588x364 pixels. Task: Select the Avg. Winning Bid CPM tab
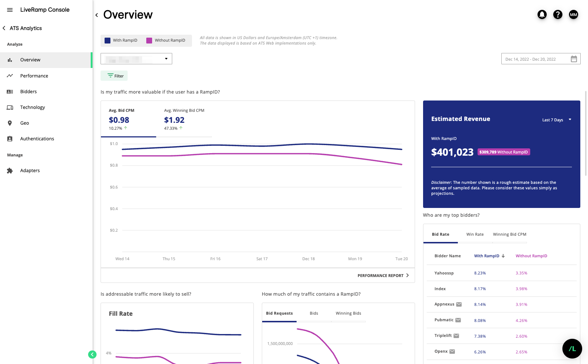pos(184,120)
